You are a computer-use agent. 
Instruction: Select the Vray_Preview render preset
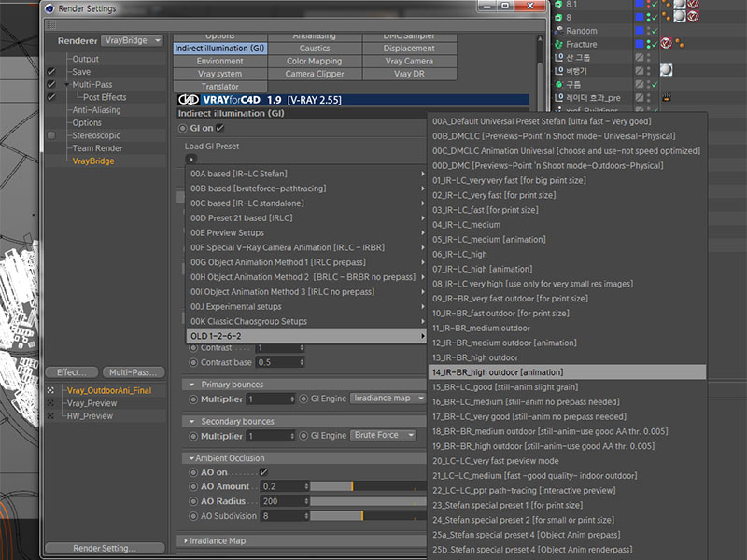[92, 403]
